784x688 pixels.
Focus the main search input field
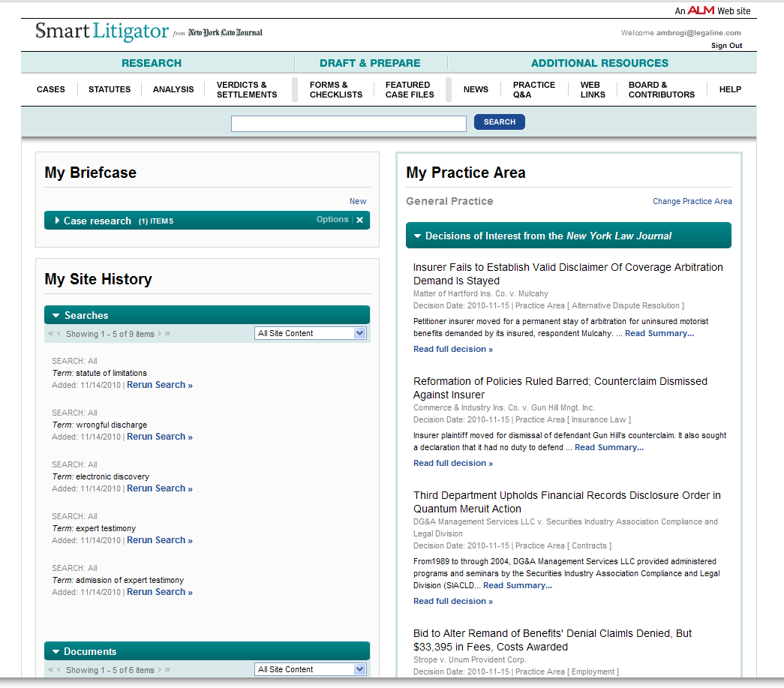pos(349,124)
